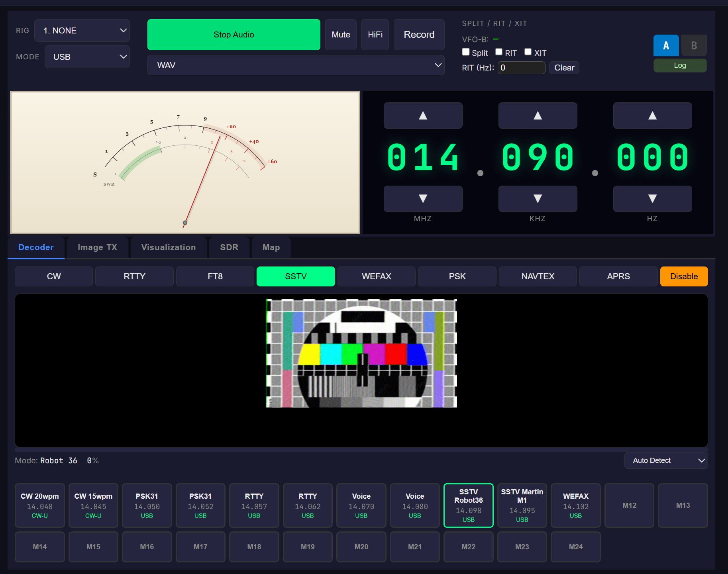
Task: Clear the RIT value
Action: 564,68
